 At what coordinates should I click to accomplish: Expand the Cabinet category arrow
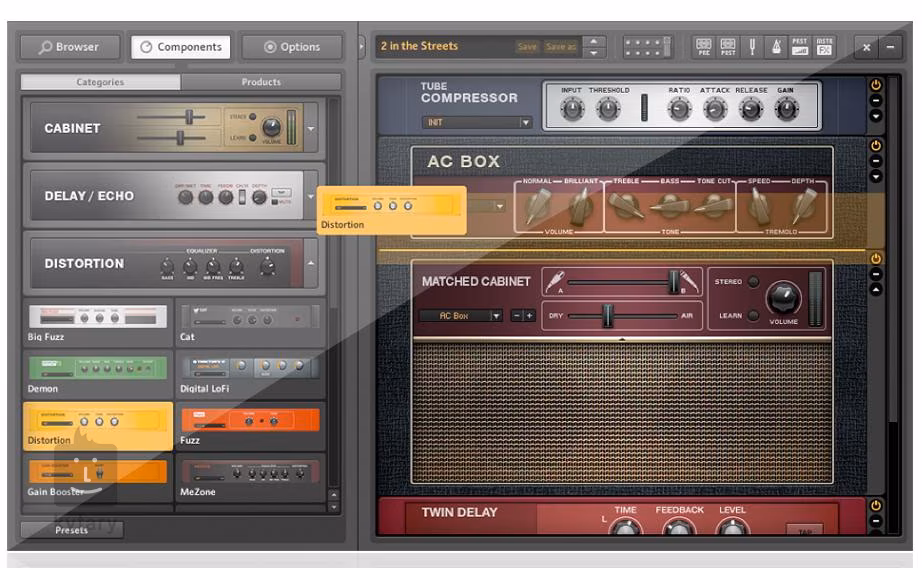pos(311,128)
